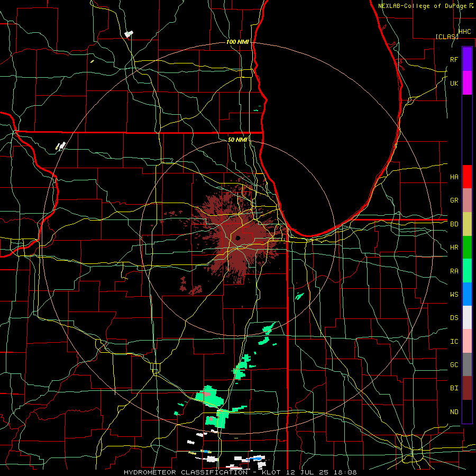Click the white DS legend swatch
The image size is (476, 476).
467,317
